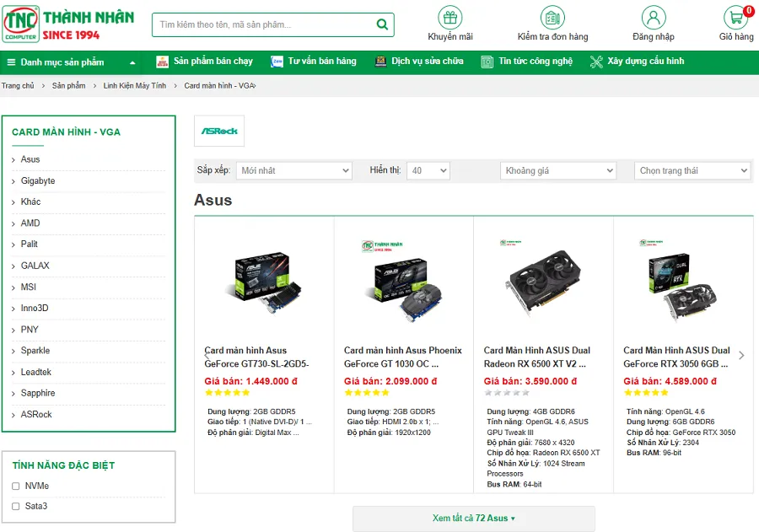Open the AMD category in sidebar
Image resolution: width=759 pixels, height=532 pixels.
30,223
